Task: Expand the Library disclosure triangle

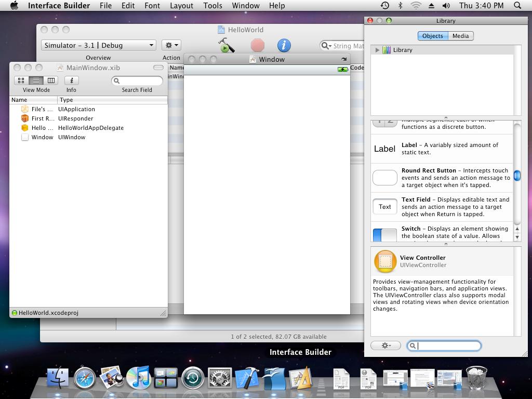Action: coord(377,50)
